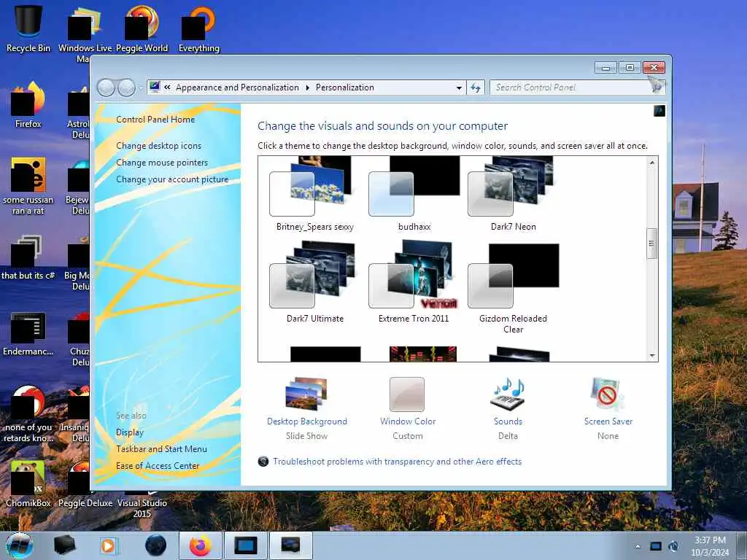
Task: Launch ChomikBox from the desktop
Action: 28,483
